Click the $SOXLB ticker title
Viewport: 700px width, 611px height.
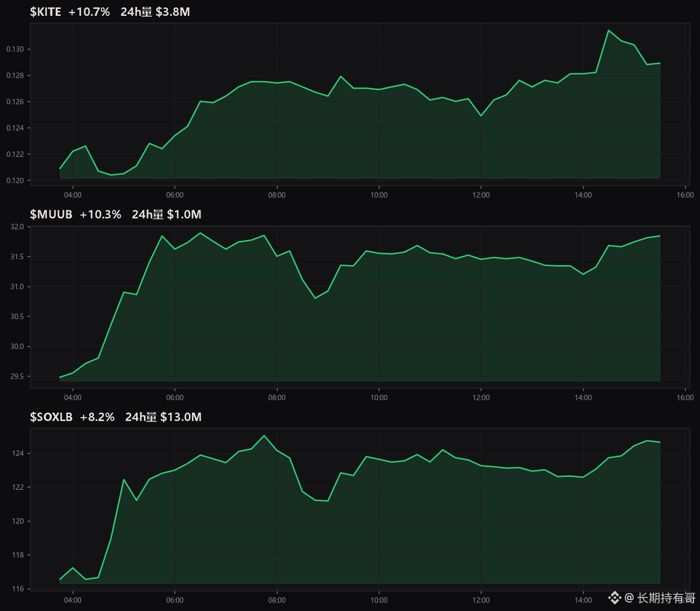[x=51, y=417]
